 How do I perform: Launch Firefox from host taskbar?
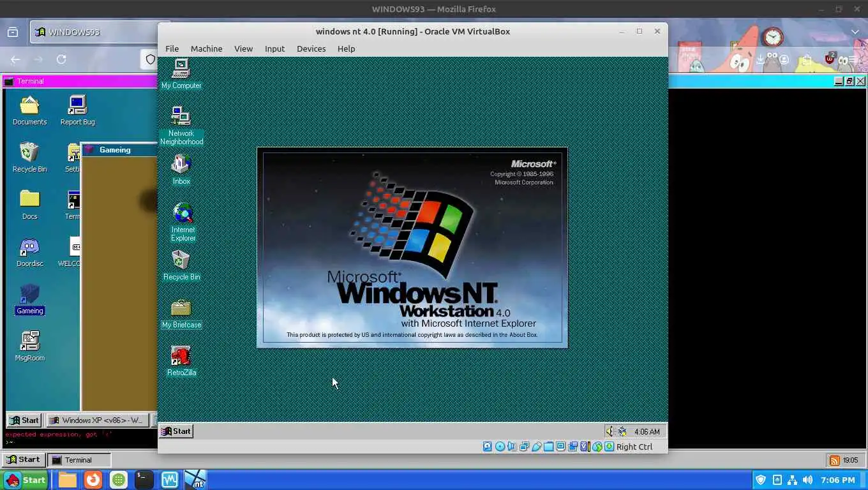93,480
